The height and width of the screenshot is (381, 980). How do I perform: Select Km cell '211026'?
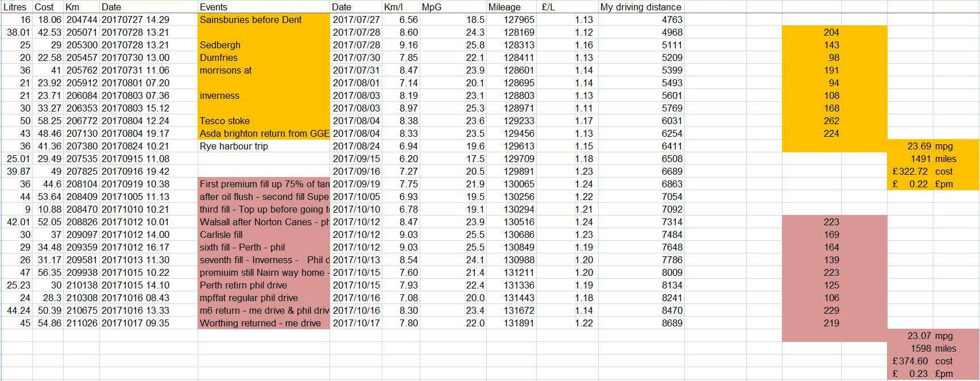(82, 323)
